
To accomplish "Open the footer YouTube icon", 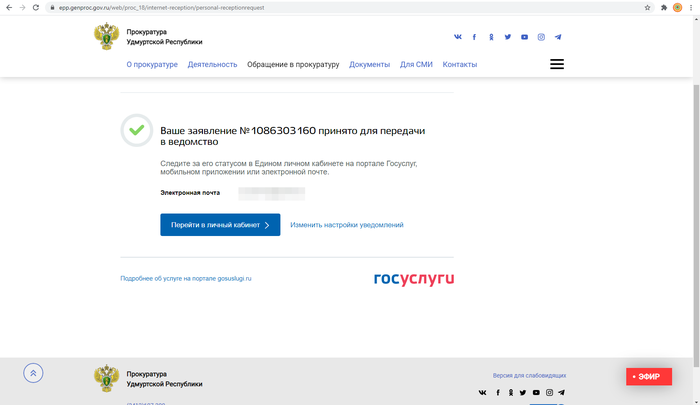I will 536,392.
